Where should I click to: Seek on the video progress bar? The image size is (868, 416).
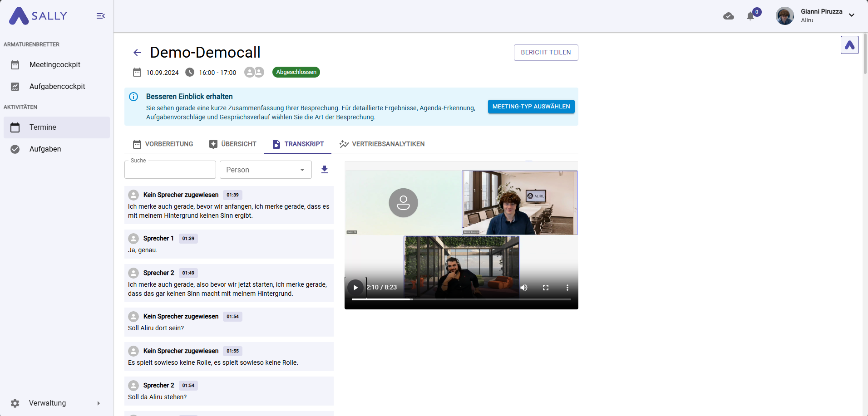(x=461, y=299)
